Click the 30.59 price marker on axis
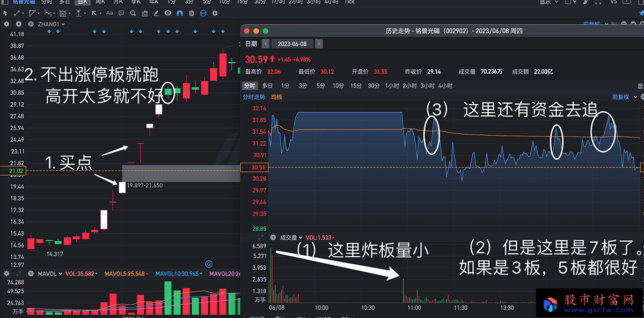Screen dimensions: 644x318 pyautogui.click(x=254, y=167)
